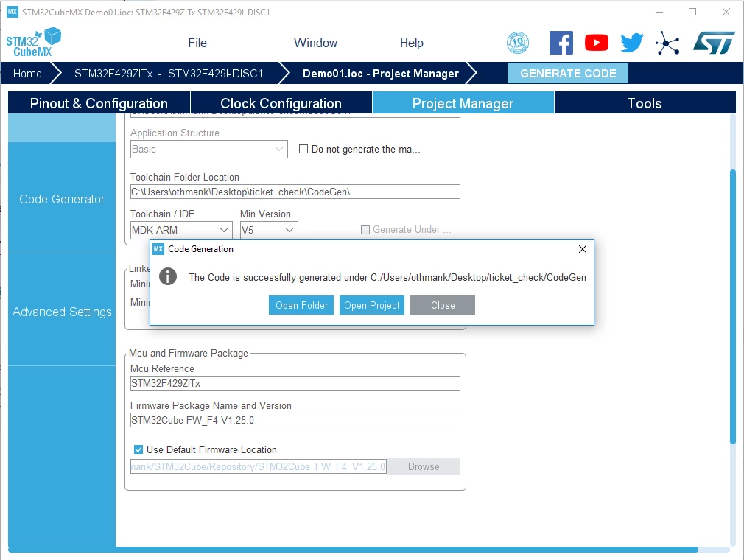Open the Min Version V5 dropdown
The height and width of the screenshot is (560, 744).
pyautogui.click(x=269, y=230)
